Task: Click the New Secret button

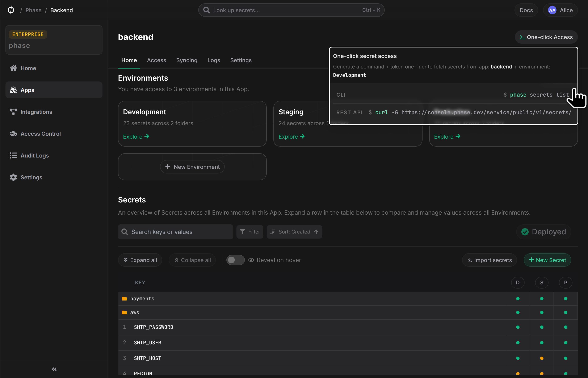Action: click(x=547, y=260)
